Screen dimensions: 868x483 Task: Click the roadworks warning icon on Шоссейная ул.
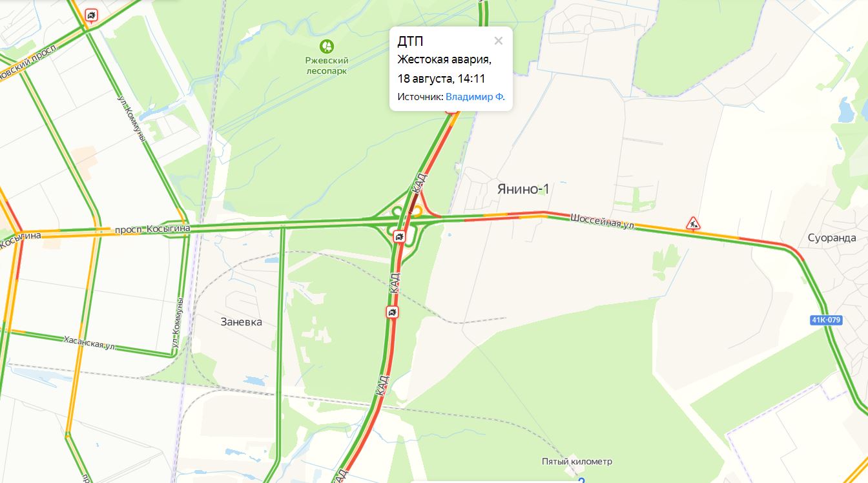coord(694,223)
